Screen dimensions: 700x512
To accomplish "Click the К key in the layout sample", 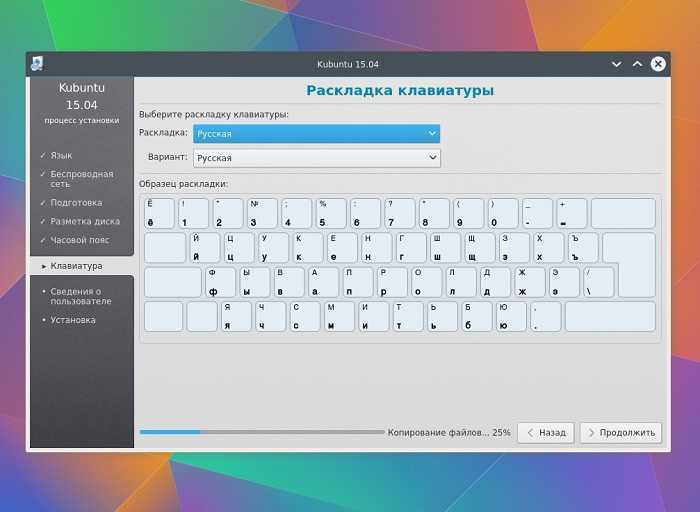I will [308, 247].
